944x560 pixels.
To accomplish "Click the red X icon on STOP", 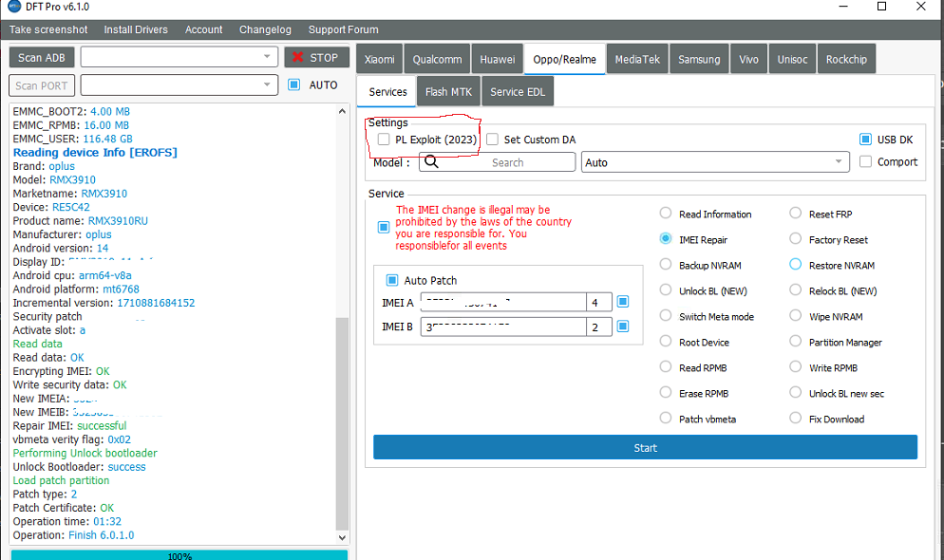I will tap(297, 57).
